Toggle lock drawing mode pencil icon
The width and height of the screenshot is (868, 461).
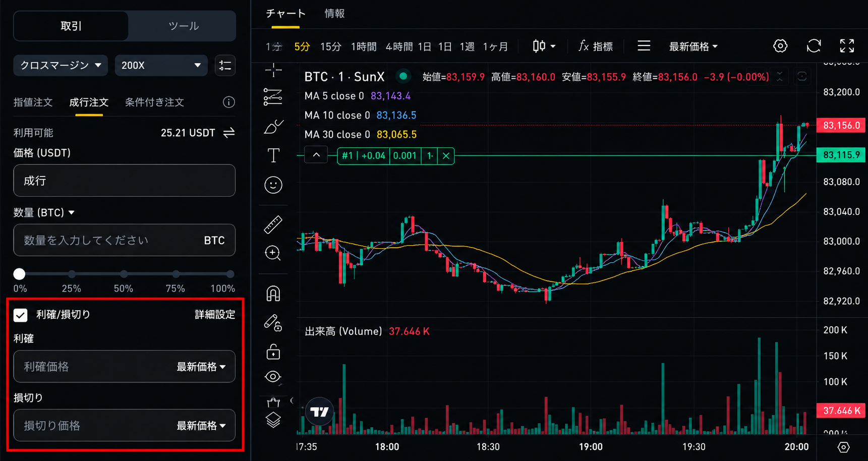click(x=273, y=323)
